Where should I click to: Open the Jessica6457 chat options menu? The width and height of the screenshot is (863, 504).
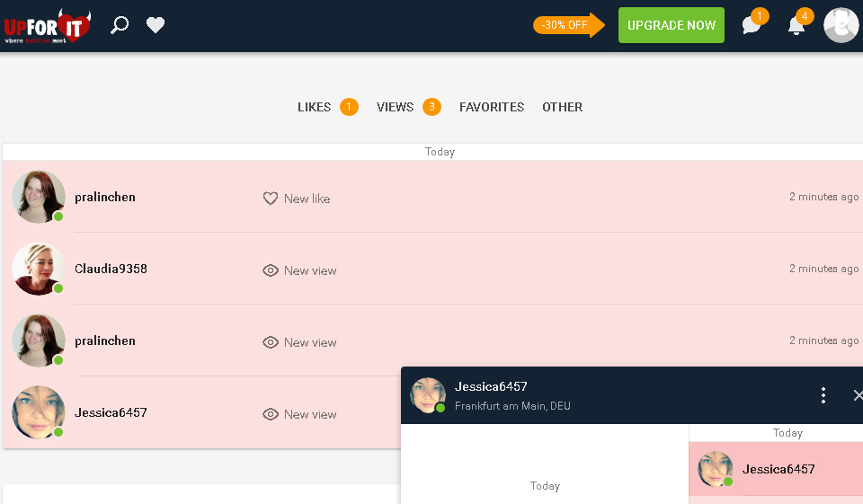pos(823,395)
